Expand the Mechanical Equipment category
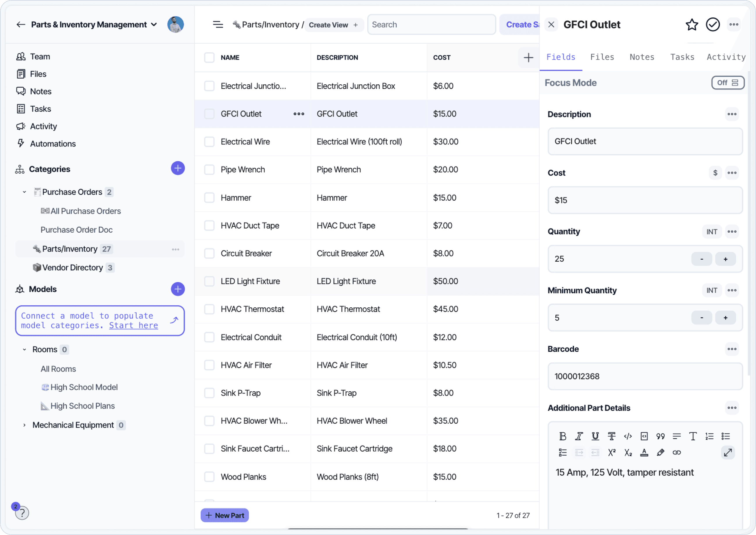This screenshot has width=756, height=535. (24, 425)
